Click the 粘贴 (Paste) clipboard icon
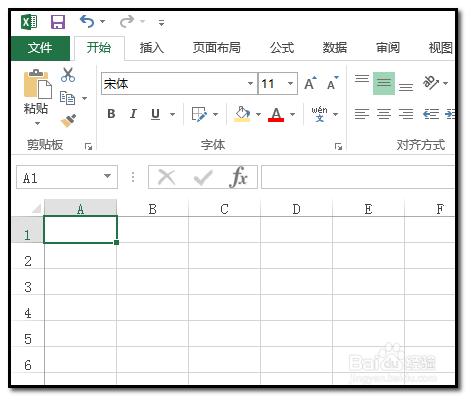466x396 pixels. tap(37, 84)
